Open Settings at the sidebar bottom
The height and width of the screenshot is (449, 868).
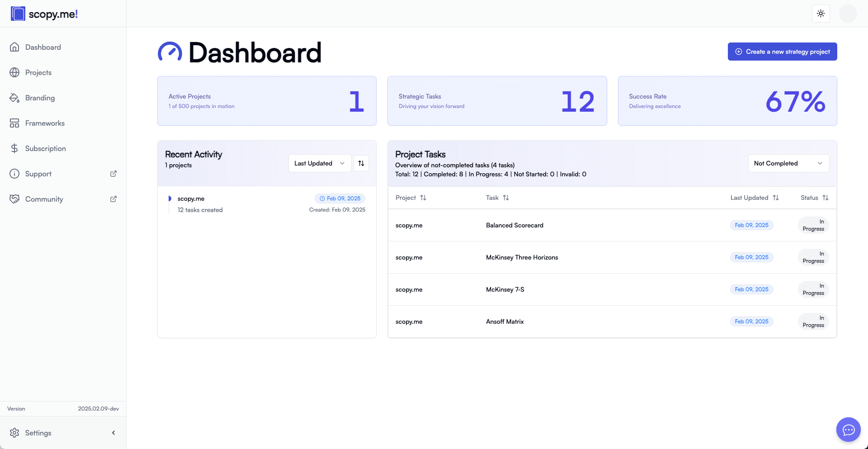pos(38,433)
